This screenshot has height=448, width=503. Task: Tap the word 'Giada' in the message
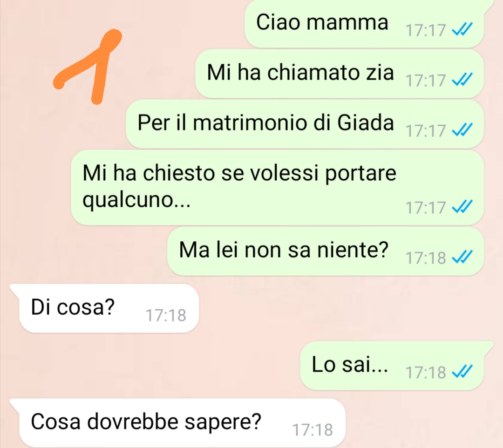click(366, 122)
